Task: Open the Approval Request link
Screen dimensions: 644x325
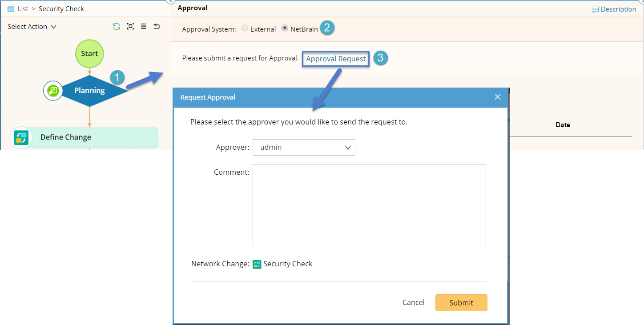Action: point(336,59)
